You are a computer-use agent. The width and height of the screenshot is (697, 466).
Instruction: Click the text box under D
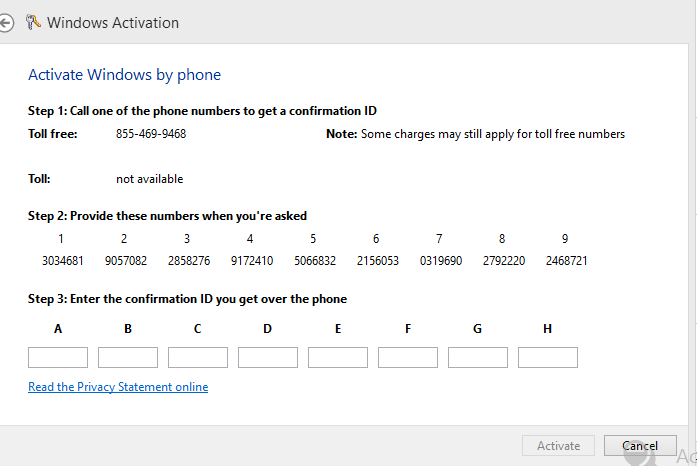pos(268,358)
